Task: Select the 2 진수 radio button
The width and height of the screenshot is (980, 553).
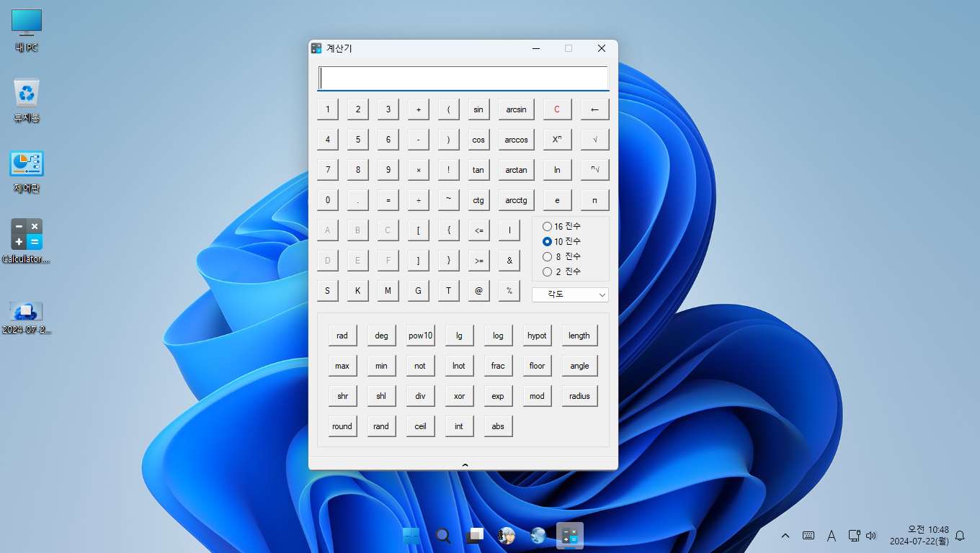Action: point(562,272)
